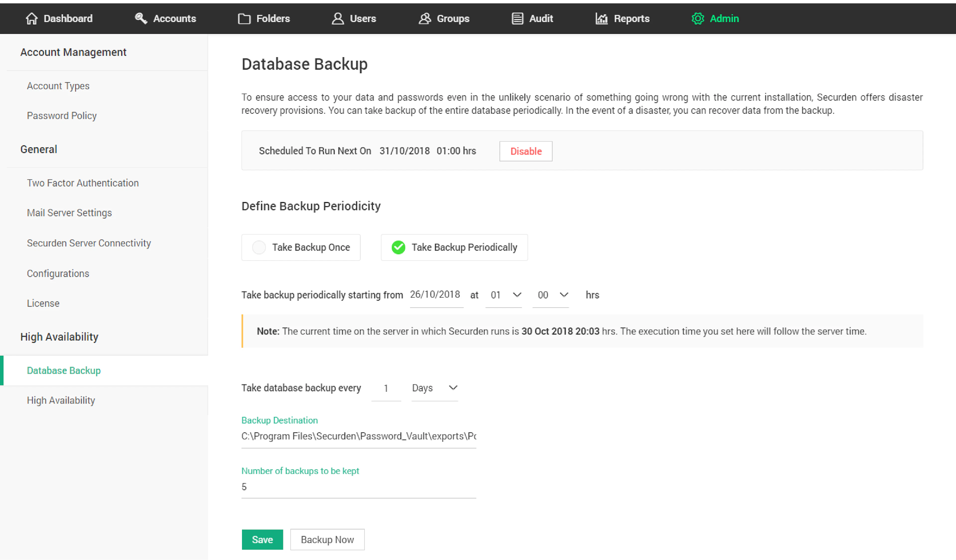Open the minutes dropdown showing 00

550,295
